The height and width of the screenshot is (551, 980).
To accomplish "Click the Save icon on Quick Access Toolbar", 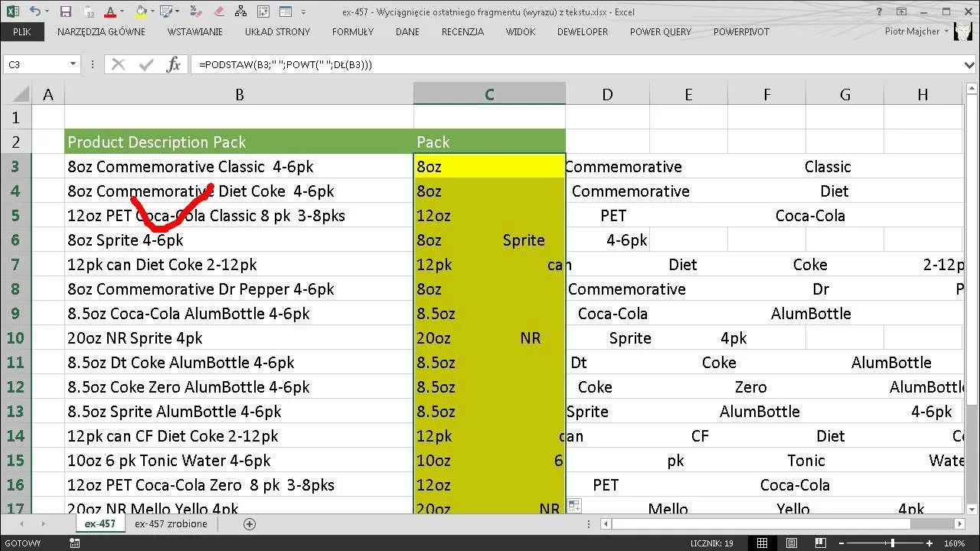I will coord(65,10).
